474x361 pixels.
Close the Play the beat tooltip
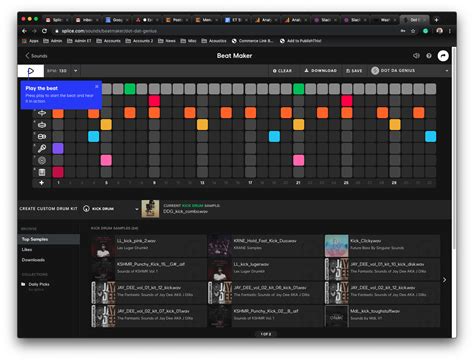pos(97,86)
